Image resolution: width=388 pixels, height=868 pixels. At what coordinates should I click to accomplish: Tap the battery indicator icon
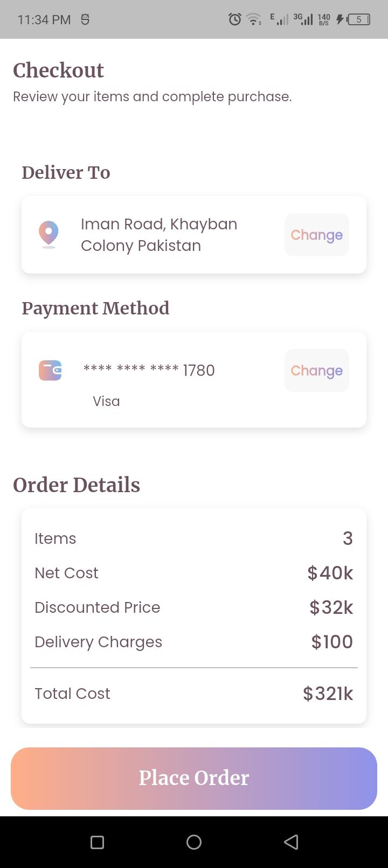point(358,20)
